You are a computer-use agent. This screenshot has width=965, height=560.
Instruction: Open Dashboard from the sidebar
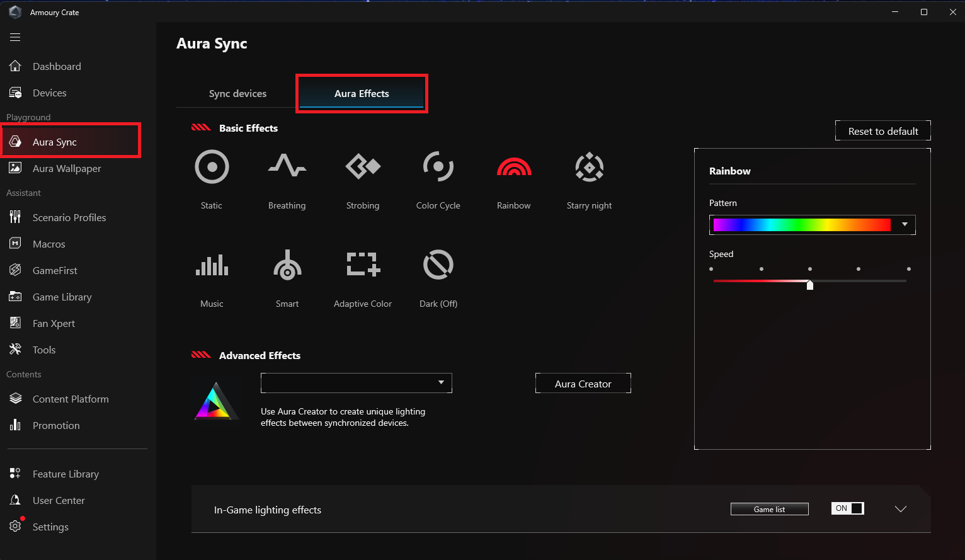(x=57, y=66)
